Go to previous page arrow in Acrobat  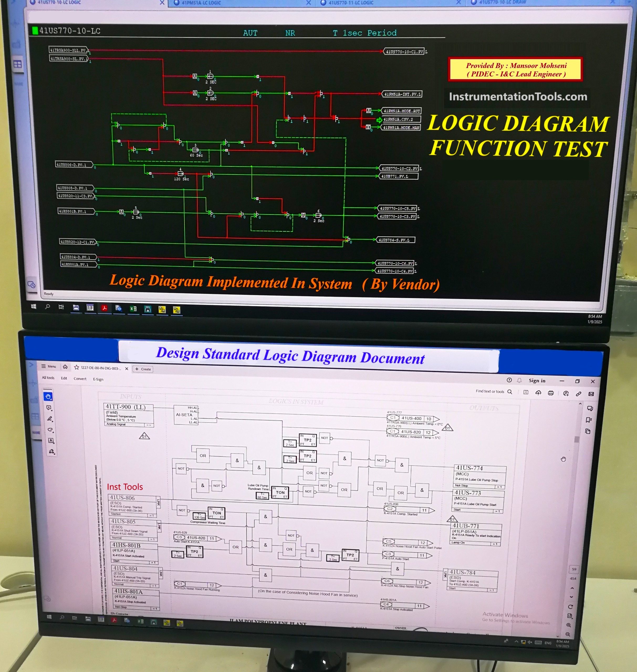click(572, 588)
